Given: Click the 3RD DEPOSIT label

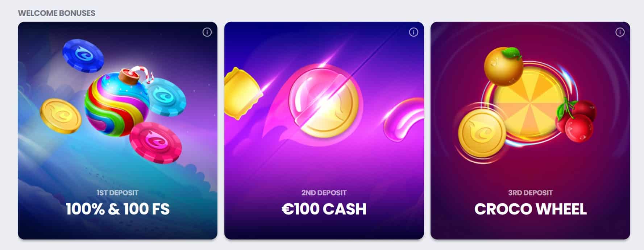Looking at the screenshot, I should [531, 193].
